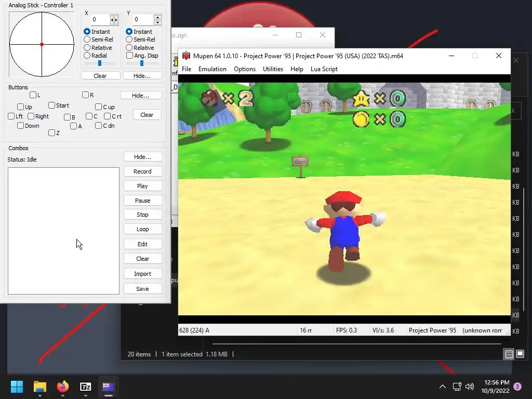Image resolution: width=532 pixels, height=399 pixels.
Task: Show hidden system tray icons
Action: point(443,387)
